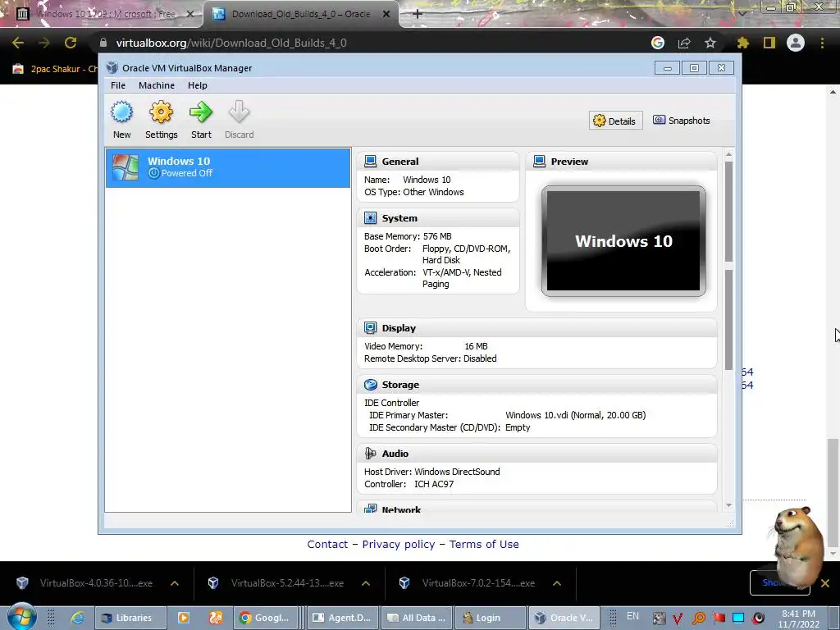Open the Machine menu

(x=157, y=85)
